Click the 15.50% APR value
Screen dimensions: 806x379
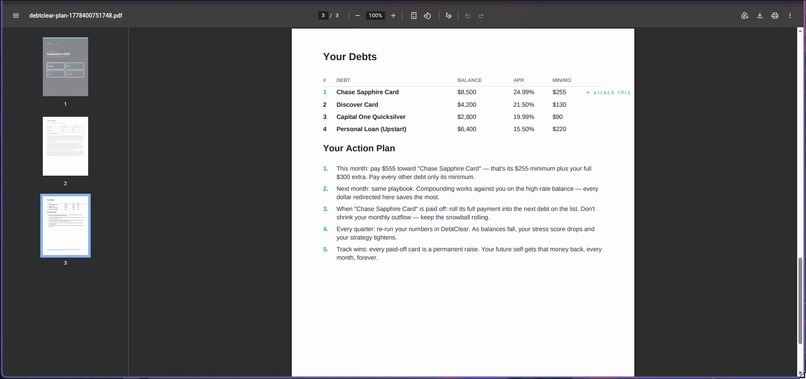pyautogui.click(x=523, y=129)
